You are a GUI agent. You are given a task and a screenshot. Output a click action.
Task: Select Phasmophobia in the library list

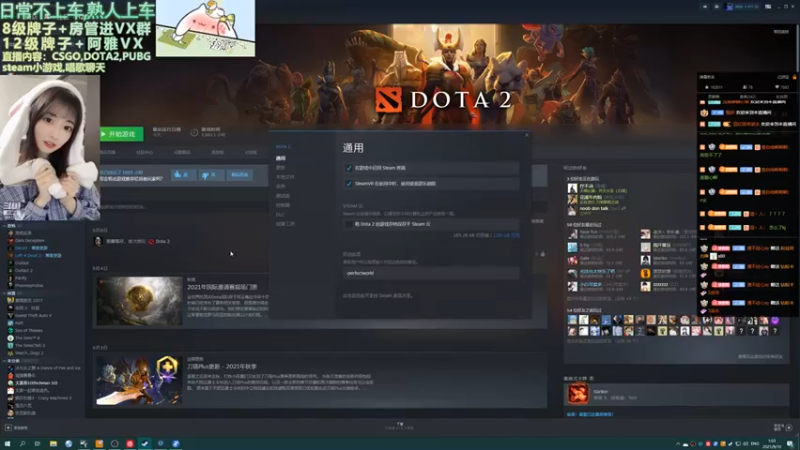point(29,285)
